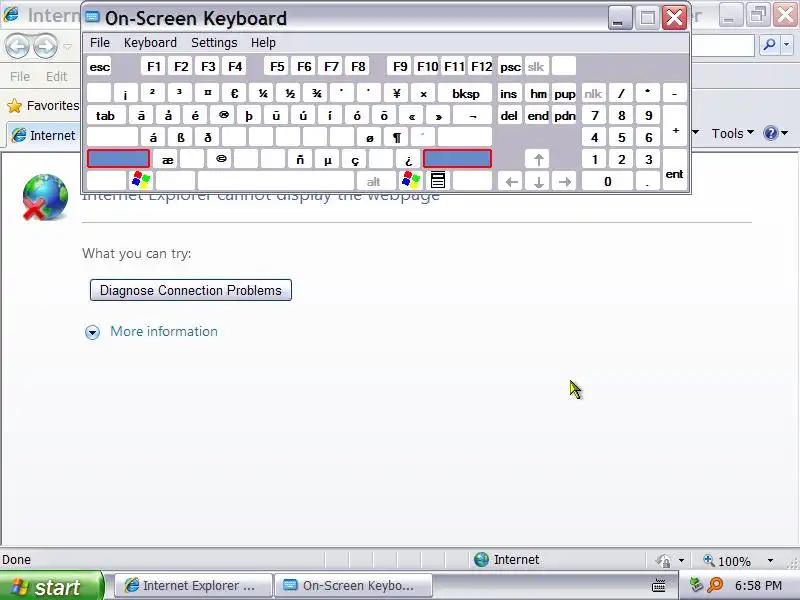
Task: Click the inverted question mark key
Action: tap(408, 159)
